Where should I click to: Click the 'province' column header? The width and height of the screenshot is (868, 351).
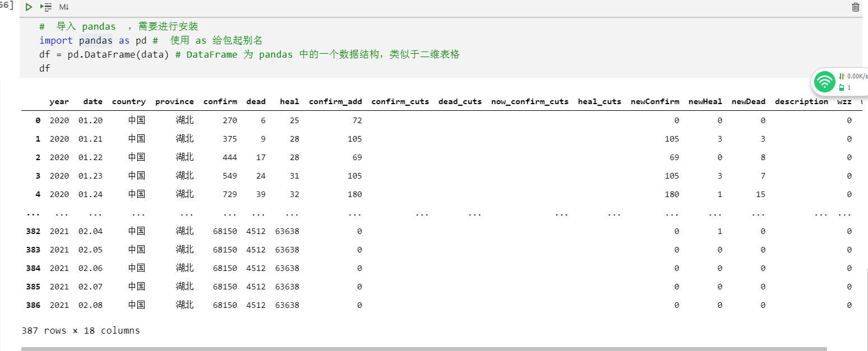(x=174, y=101)
